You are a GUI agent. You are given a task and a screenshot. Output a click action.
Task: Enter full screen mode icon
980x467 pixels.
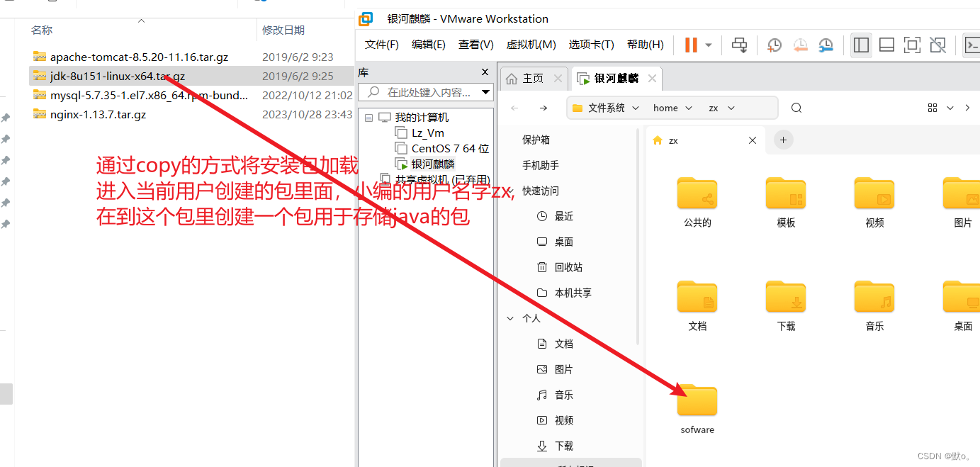pyautogui.click(x=912, y=45)
